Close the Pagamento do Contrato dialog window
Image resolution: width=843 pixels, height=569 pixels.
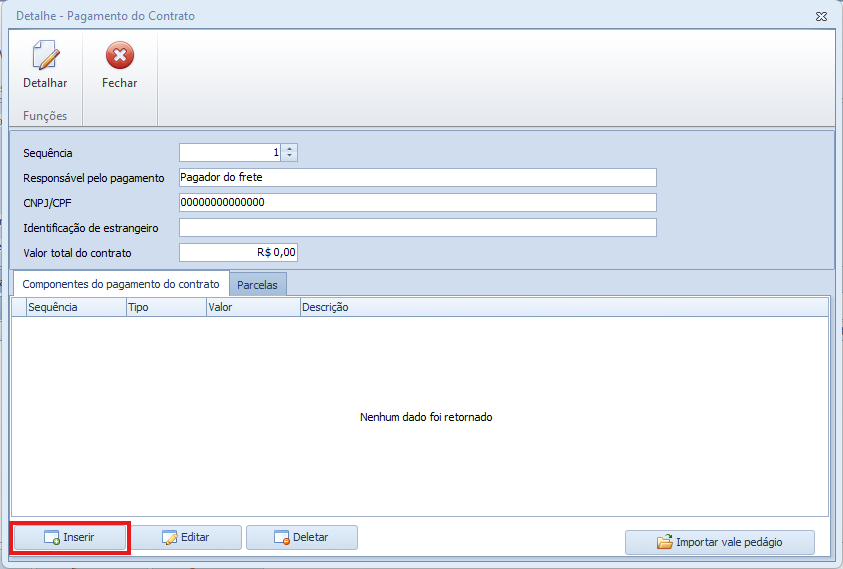coord(821,16)
